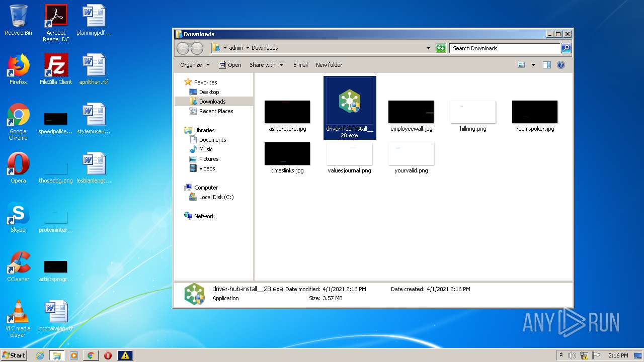Click the change view icon
Image resolution: width=644 pixels, height=362 pixels.
coord(521,65)
